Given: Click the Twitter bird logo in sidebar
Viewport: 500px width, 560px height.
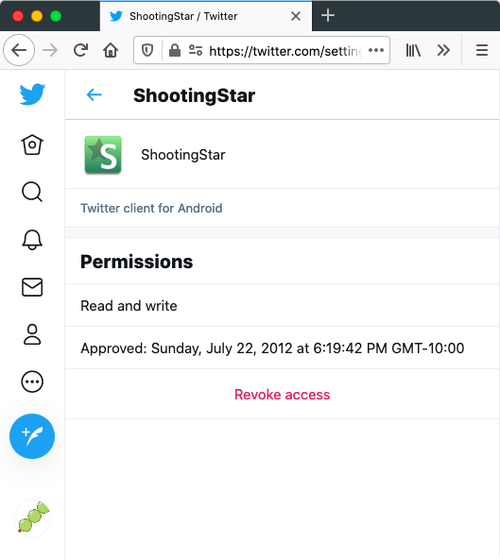Looking at the screenshot, I should pos(32,94).
